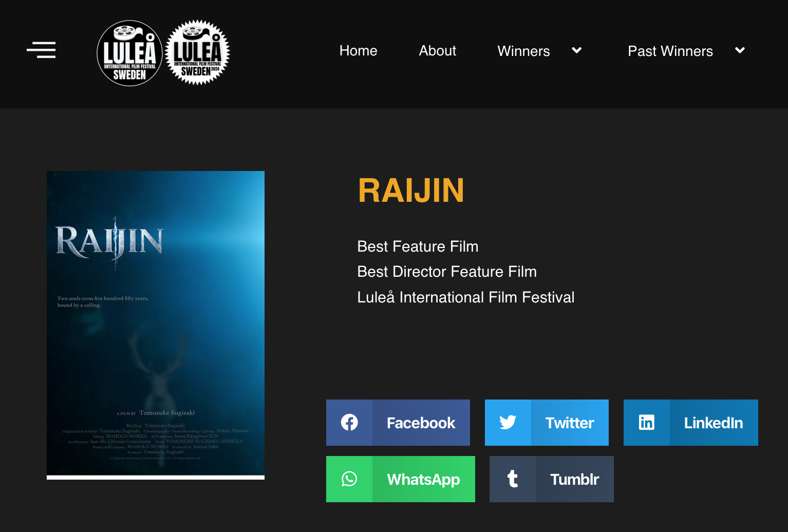Click the round Luleå festival logo
Screen dimensions: 788x532
point(130,53)
